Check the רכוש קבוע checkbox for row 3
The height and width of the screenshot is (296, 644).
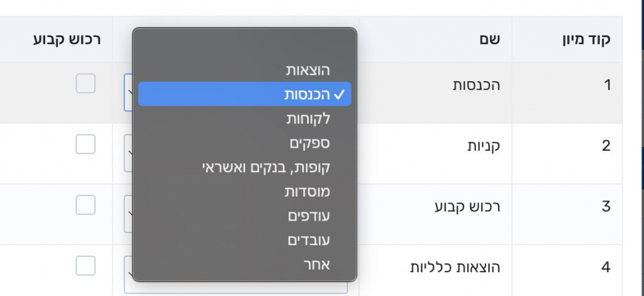tap(86, 205)
